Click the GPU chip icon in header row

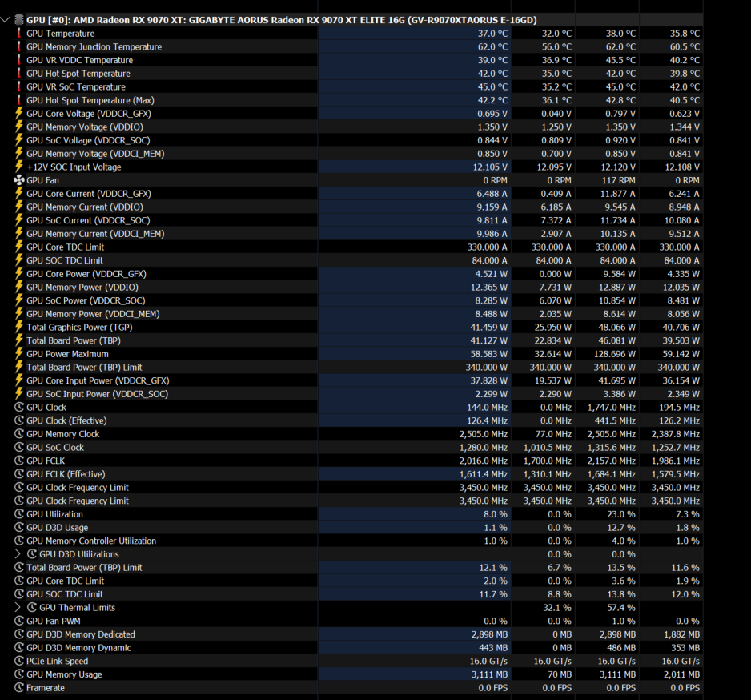[x=19, y=20]
